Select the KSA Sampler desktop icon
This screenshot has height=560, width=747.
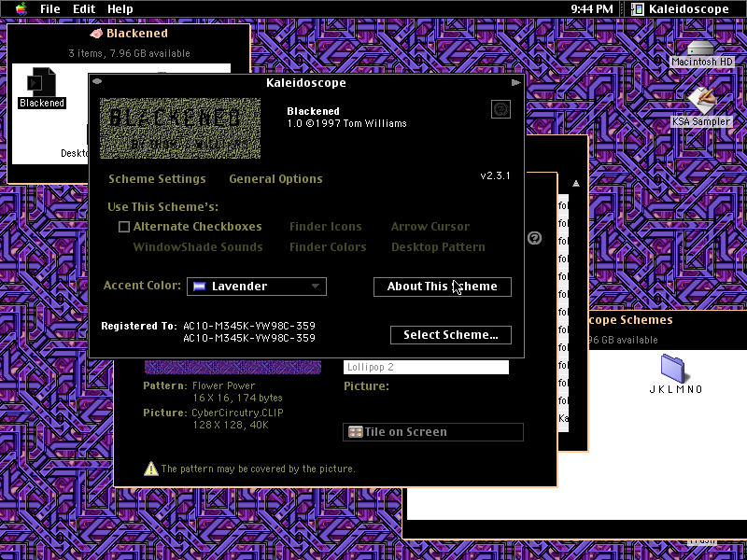pyautogui.click(x=702, y=100)
